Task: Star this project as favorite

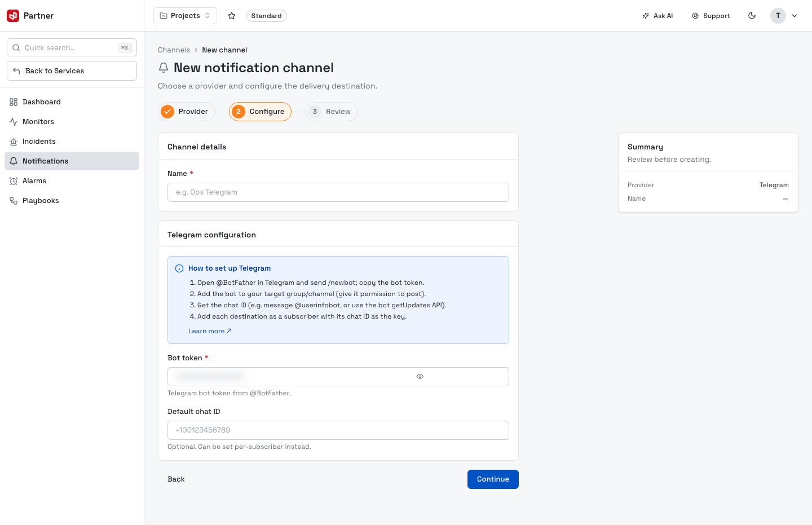Action: click(232, 16)
